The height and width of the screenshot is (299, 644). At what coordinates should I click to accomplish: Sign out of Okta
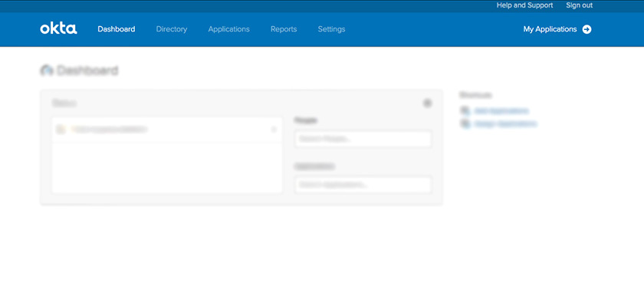pyautogui.click(x=579, y=5)
